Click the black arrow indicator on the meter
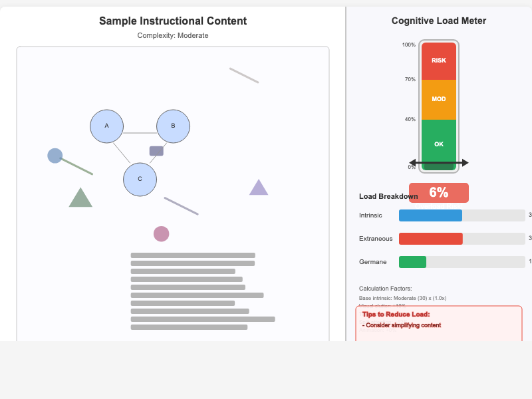This screenshot has height=399, width=532. [x=439, y=163]
